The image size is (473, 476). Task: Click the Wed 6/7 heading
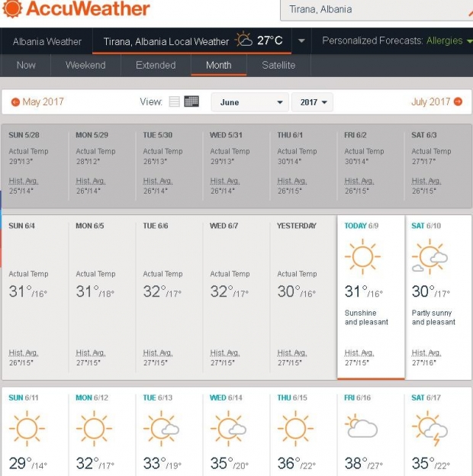pos(224,226)
